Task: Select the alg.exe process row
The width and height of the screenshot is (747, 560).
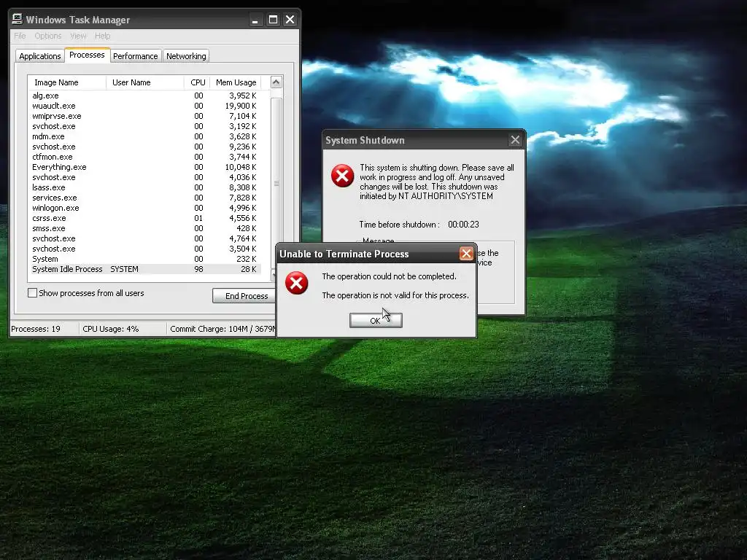Action: coord(144,96)
